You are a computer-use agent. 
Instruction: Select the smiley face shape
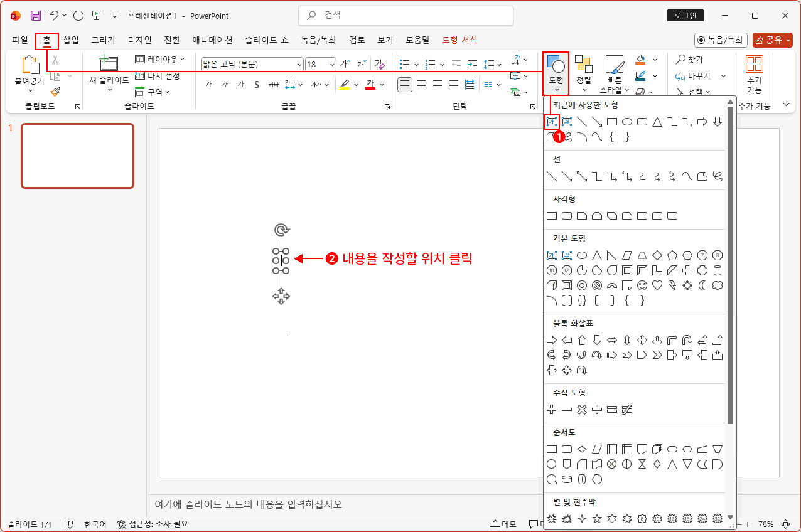tap(642, 285)
